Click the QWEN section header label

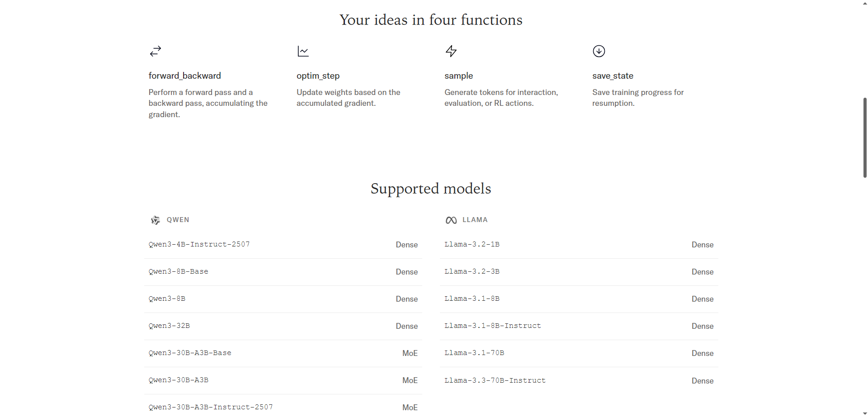point(178,220)
